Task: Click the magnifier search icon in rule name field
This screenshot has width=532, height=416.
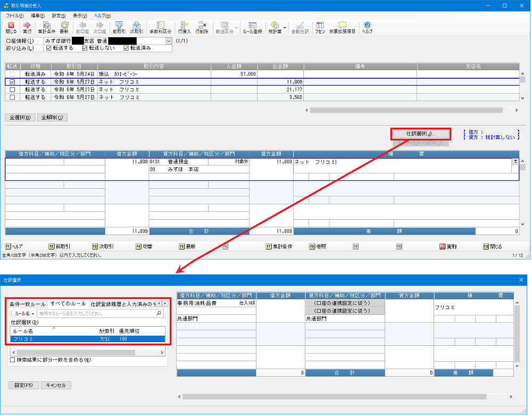Action: click(159, 313)
